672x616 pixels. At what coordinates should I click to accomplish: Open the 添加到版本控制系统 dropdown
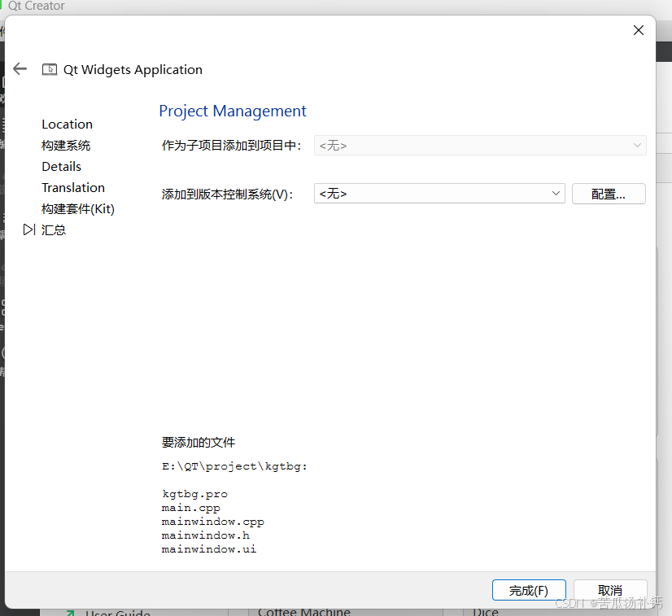[x=439, y=194]
